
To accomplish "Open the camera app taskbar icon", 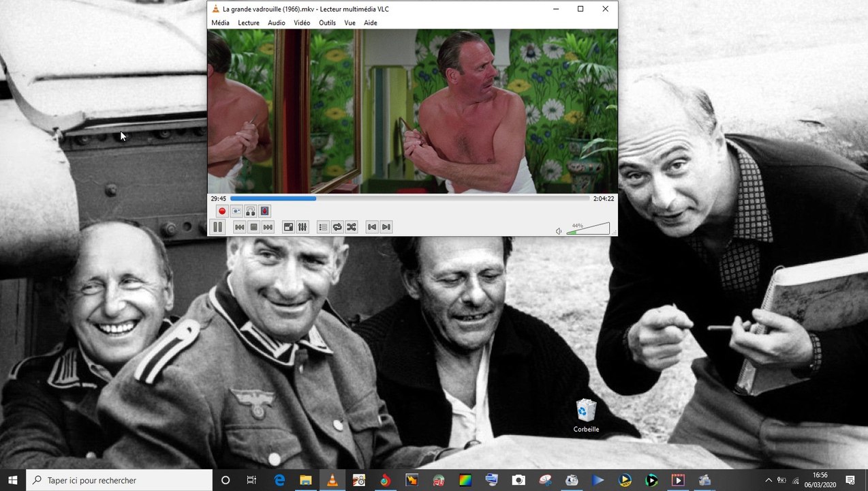I will pos(518,480).
